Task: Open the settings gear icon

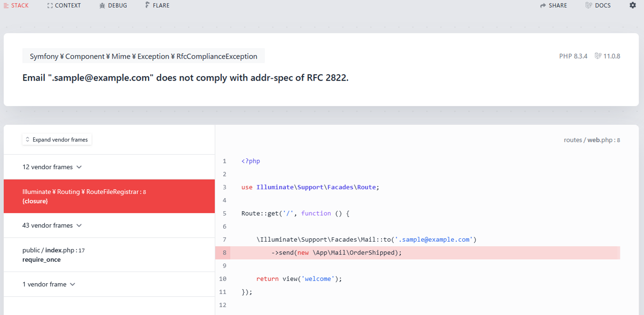Action: [632, 5]
